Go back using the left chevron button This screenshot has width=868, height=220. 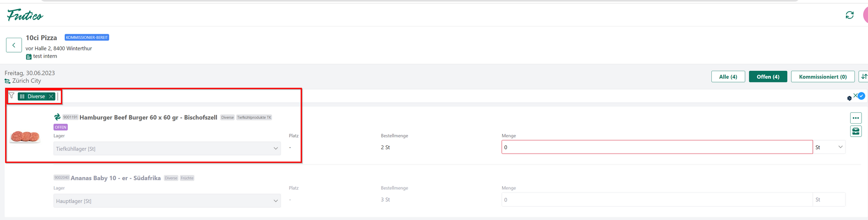(x=14, y=45)
